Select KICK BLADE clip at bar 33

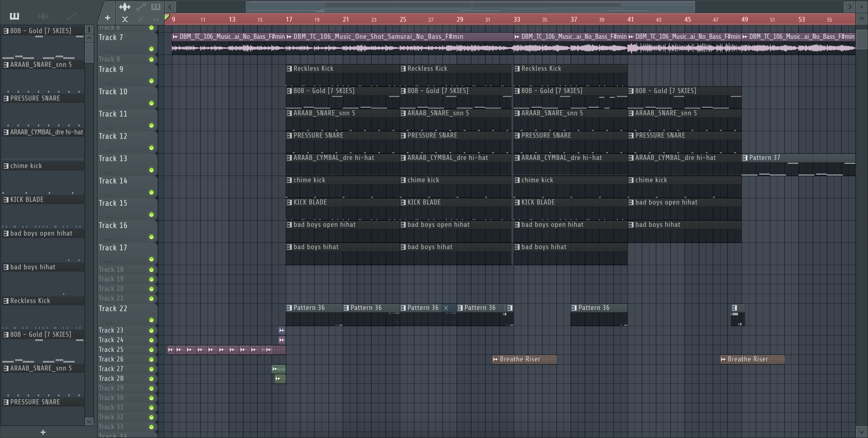[x=571, y=209]
